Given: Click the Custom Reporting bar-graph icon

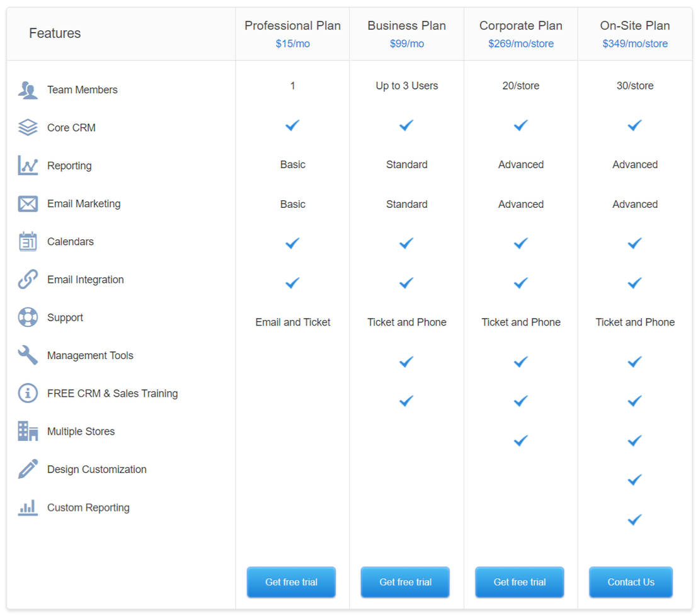Looking at the screenshot, I should click(28, 507).
